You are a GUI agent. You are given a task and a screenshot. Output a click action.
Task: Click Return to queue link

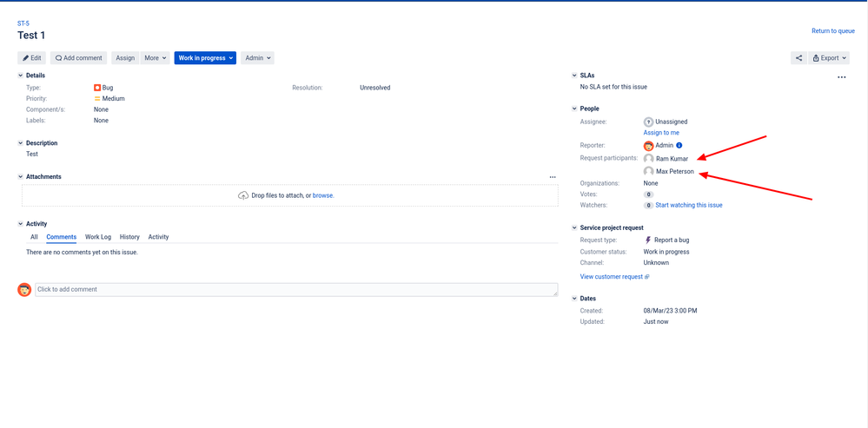tap(833, 31)
